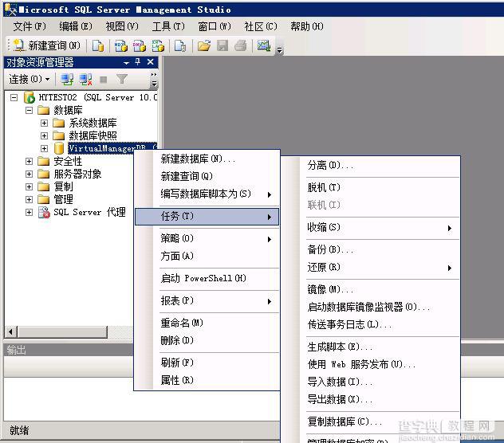Expand the 安全性 folder

[29, 161]
